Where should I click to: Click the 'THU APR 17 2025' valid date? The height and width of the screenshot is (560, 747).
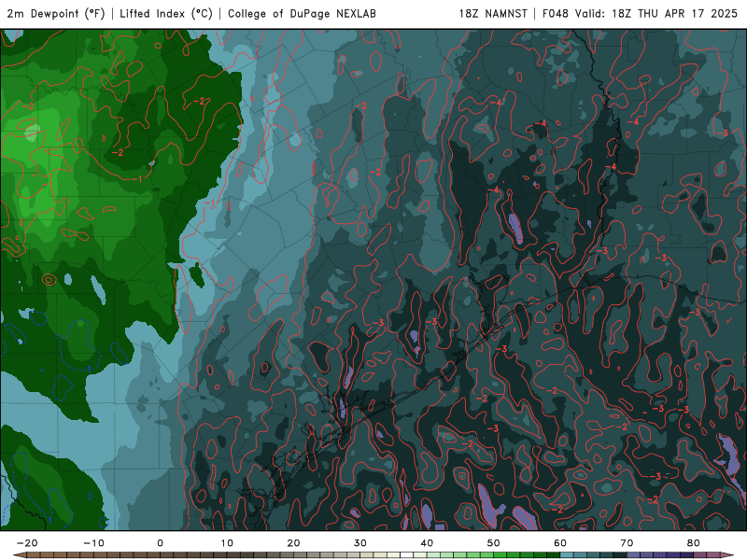click(x=687, y=13)
